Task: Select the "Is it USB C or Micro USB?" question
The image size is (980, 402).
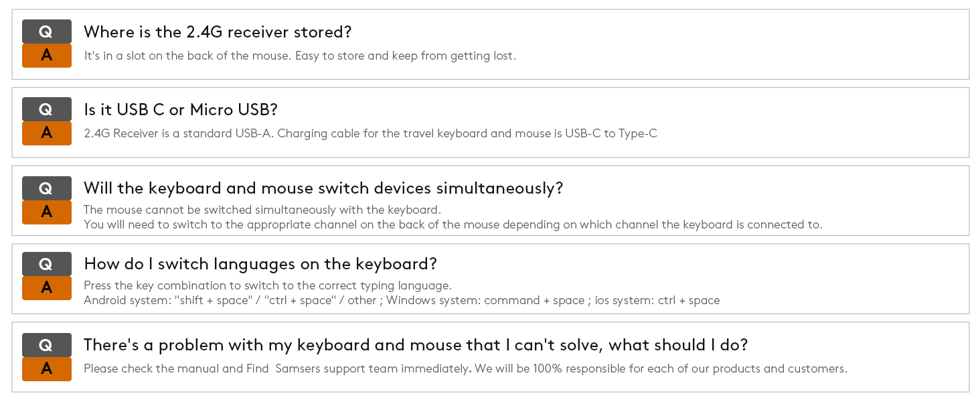Action: coord(181,110)
